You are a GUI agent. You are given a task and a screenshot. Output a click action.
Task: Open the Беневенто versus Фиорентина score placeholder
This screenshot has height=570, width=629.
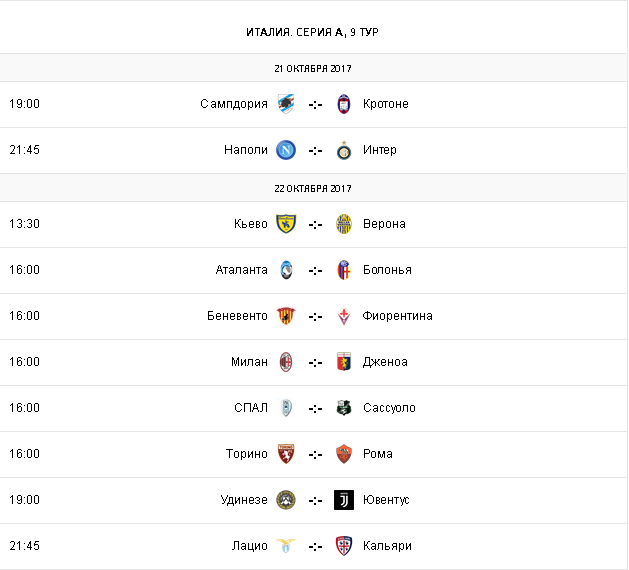pos(315,316)
